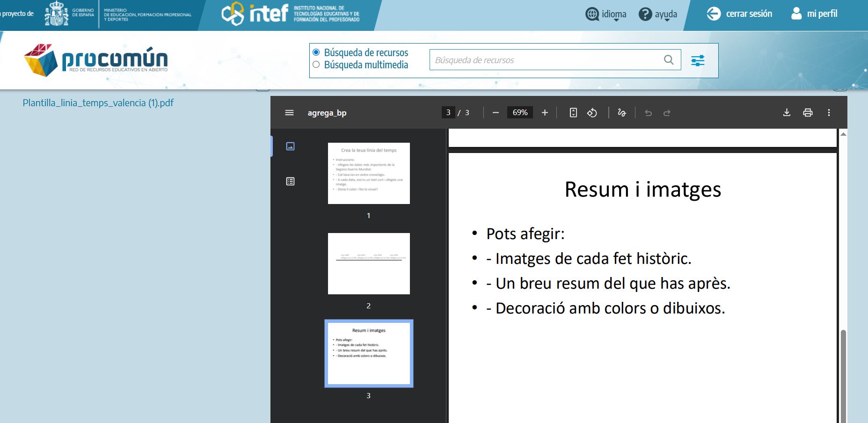Select the Búsqueda multimedia radio button
Image resolution: width=868 pixels, height=423 pixels.
pos(316,65)
